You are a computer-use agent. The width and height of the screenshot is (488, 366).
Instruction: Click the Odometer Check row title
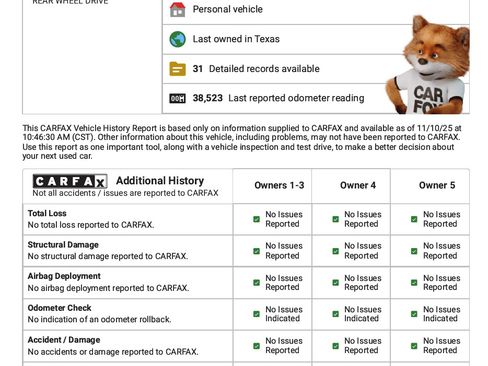coord(59,308)
